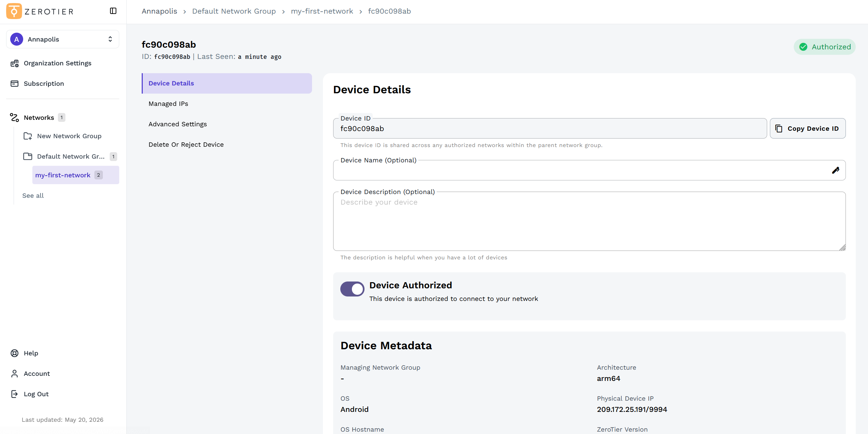The height and width of the screenshot is (434, 868).
Task: Open the Annapolis organization switcher
Action: (x=63, y=39)
